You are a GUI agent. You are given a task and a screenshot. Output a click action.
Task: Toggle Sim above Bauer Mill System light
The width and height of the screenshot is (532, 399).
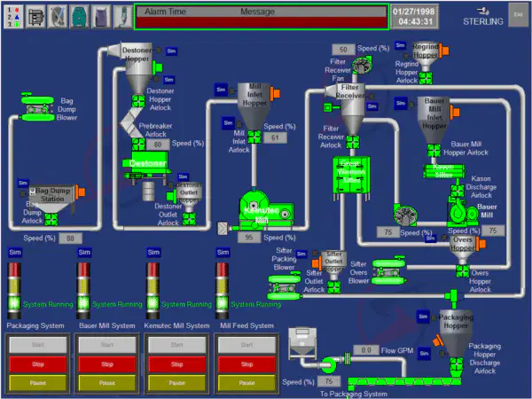coord(84,252)
